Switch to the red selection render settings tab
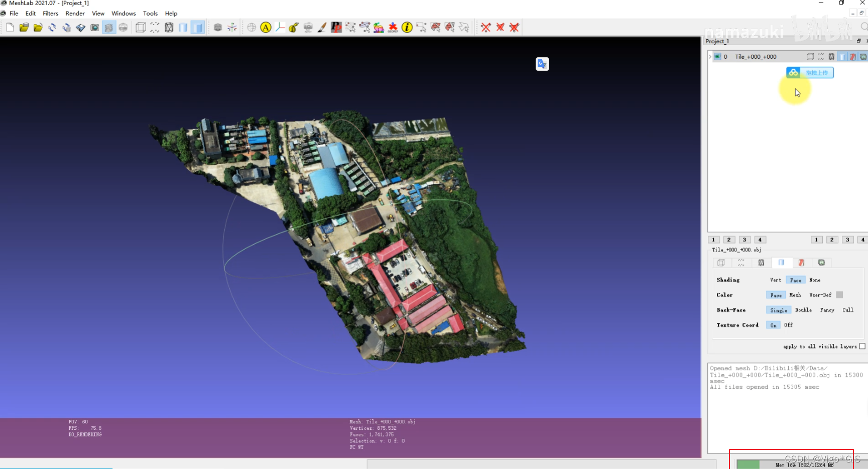The width and height of the screenshot is (868, 469). coord(801,263)
